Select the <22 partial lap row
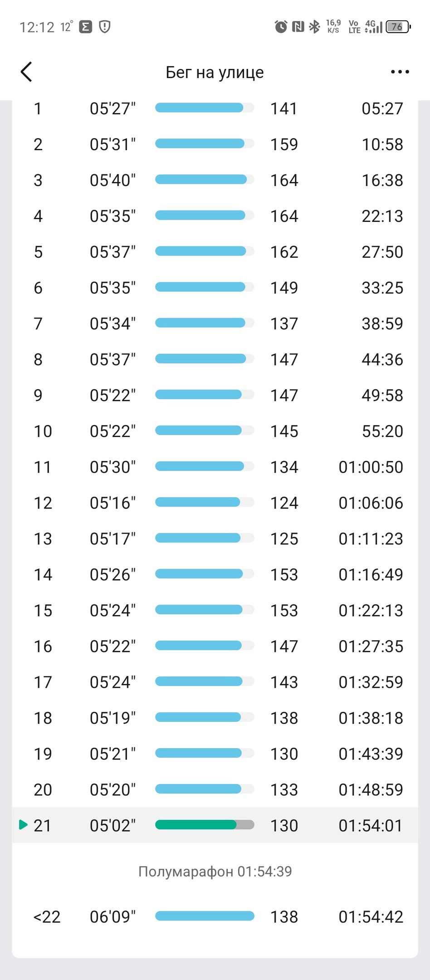Screen dimensions: 430x980 pos(215,916)
